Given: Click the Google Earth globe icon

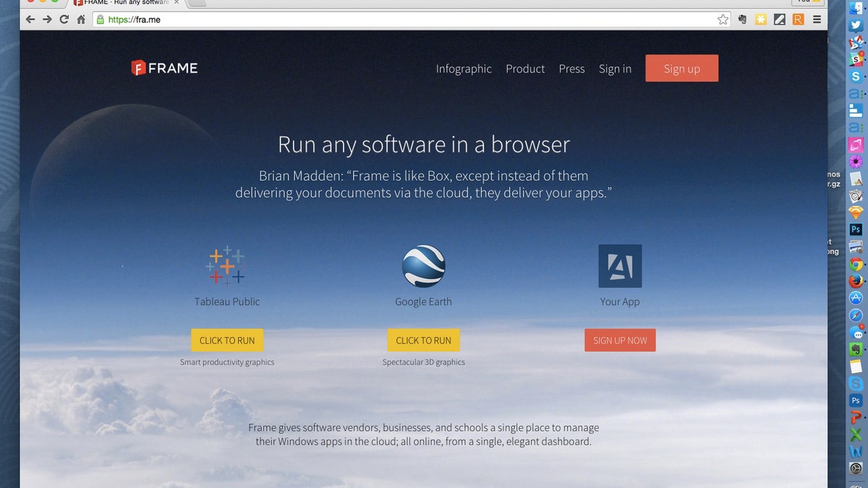Looking at the screenshot, I should click(x=423, y=266).
